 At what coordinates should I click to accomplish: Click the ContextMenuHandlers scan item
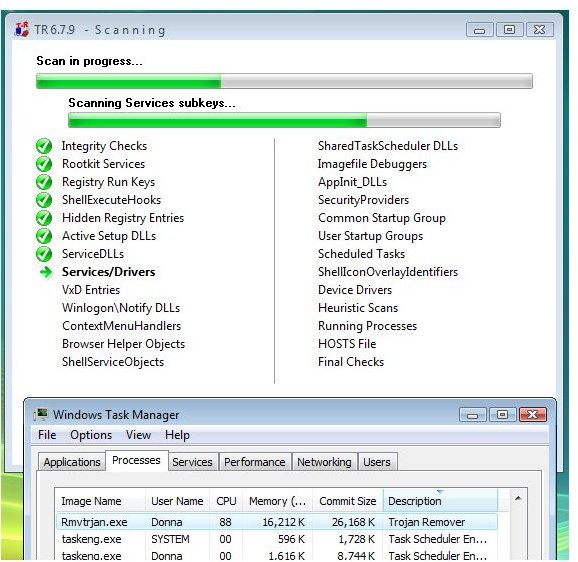coord(122,326)
